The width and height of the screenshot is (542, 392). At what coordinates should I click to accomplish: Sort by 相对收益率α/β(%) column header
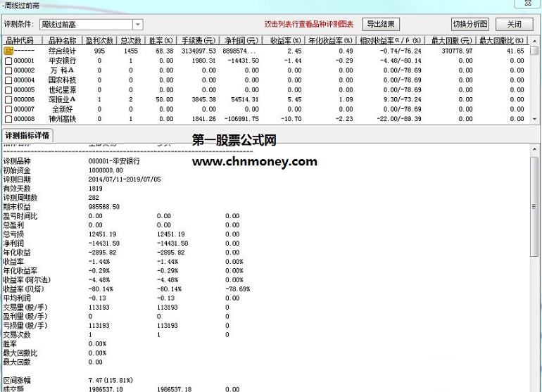click(x=390, y=40)
